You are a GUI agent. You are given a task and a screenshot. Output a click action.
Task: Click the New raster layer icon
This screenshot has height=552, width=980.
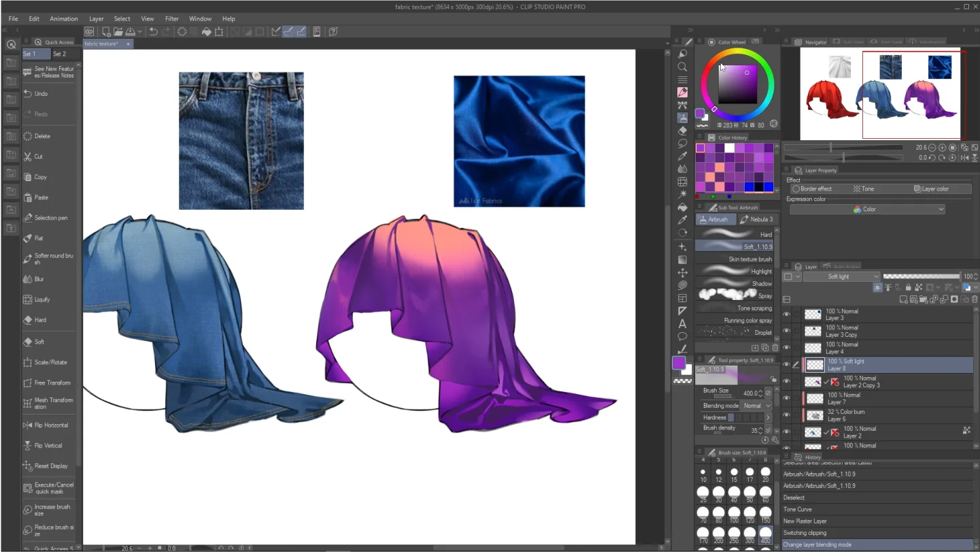pos(903,299)
